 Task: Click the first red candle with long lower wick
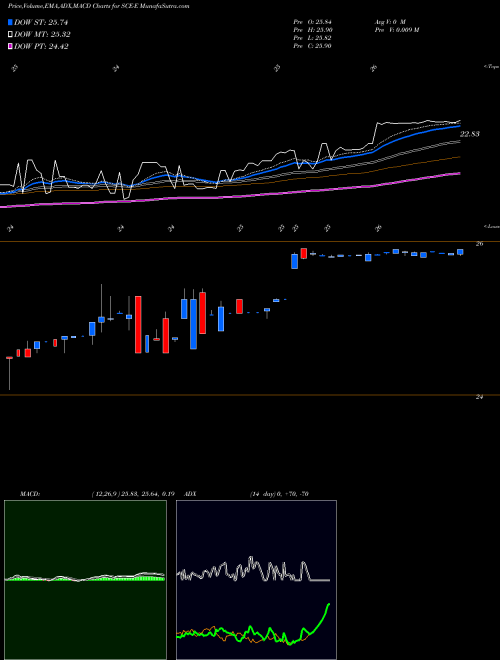pyautogui.click(x=9, y=373)
